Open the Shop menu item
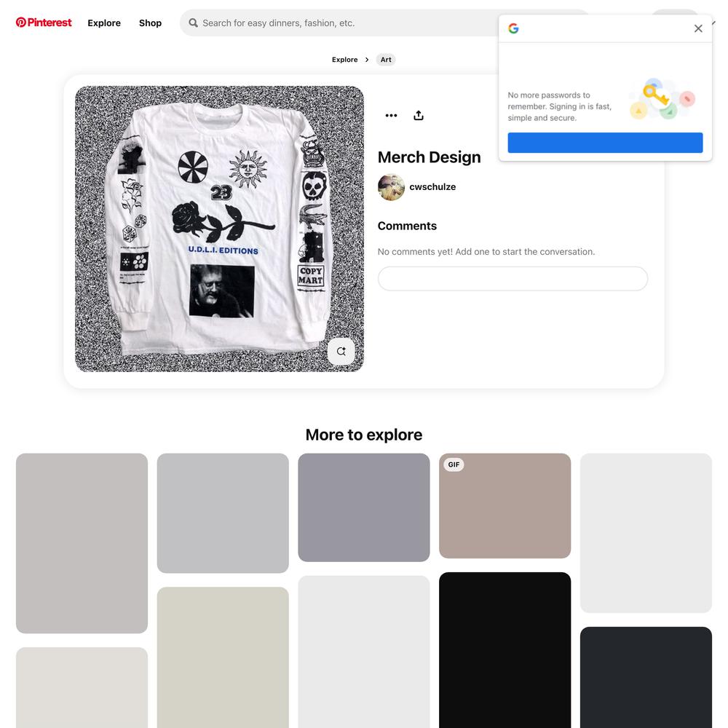 (x=150, y=23)
